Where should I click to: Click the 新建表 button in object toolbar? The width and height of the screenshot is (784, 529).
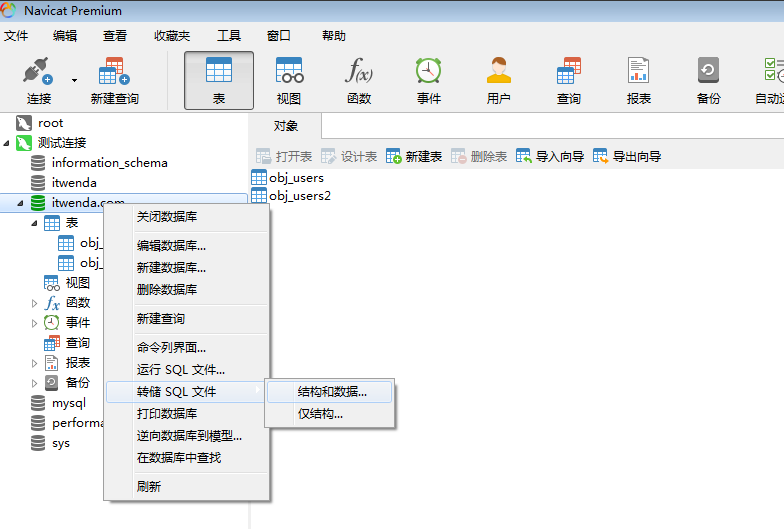pyautogui.click(x=414, y=157)
